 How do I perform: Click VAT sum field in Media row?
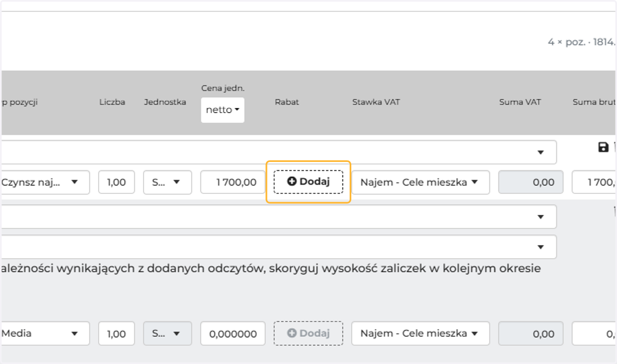pos(531,334)
